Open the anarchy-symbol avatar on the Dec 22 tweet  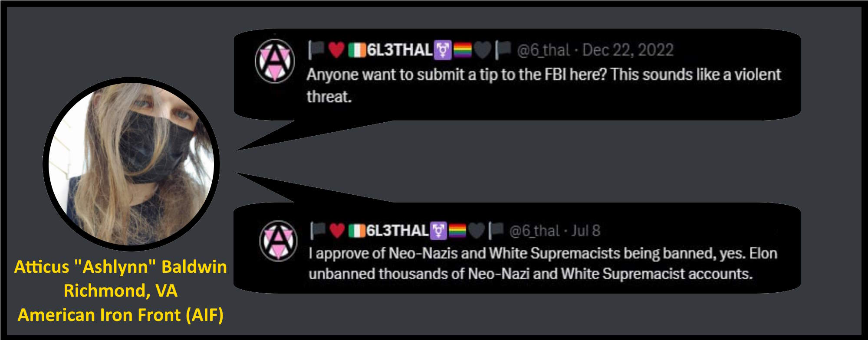click(x=274, y=61)
